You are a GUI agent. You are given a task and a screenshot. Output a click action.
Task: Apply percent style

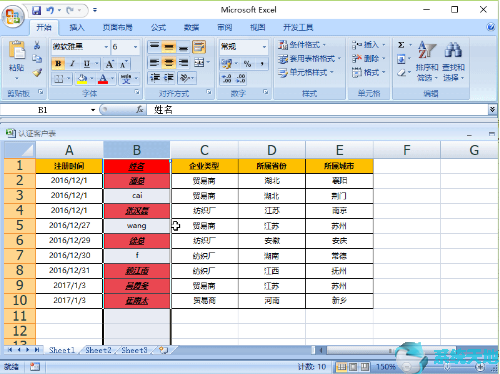click(247, 63)
